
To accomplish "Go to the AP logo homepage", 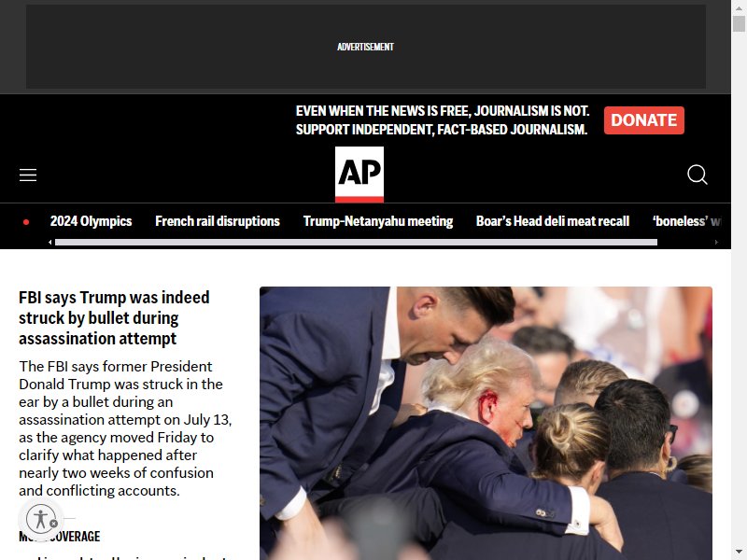I will [359, 175].
